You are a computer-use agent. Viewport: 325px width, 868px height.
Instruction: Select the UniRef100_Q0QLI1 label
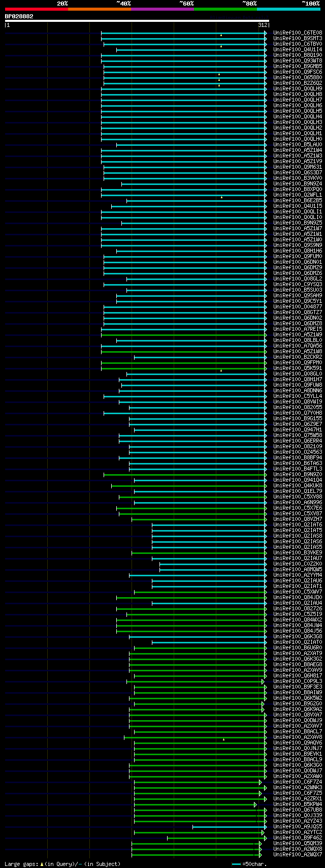(298, 211)
